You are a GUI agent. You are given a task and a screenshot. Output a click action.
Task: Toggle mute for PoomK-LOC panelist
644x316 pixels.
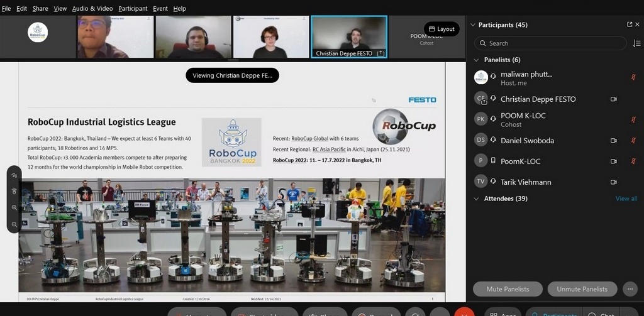[633, 161]
